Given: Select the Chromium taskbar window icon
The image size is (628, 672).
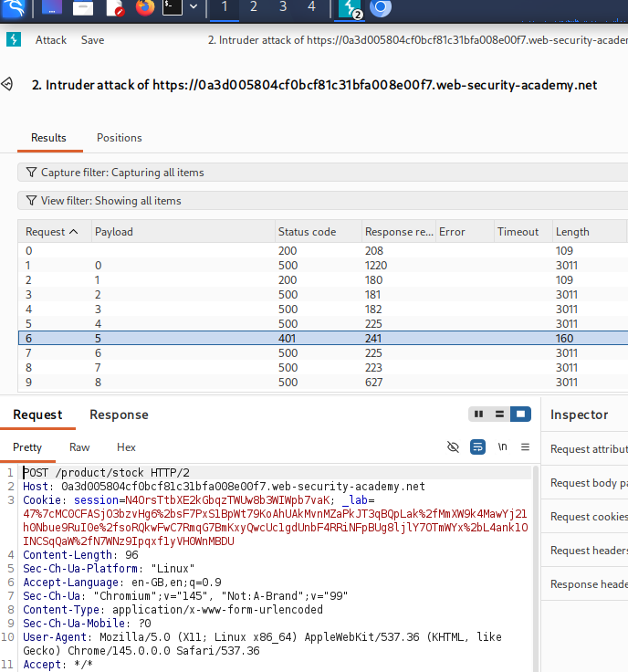Looking at the screenshot, I should tap(381, 7).
